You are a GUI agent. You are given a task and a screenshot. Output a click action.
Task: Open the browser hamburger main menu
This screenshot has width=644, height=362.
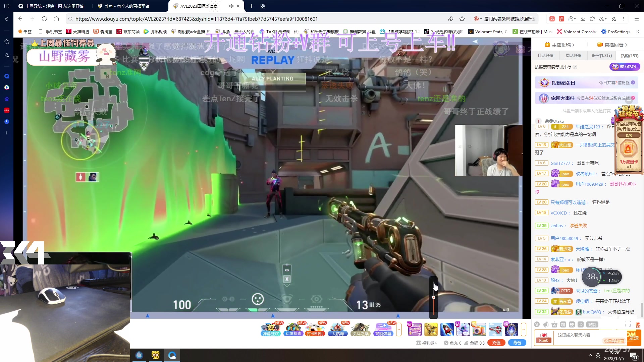(x=637, y=19)
